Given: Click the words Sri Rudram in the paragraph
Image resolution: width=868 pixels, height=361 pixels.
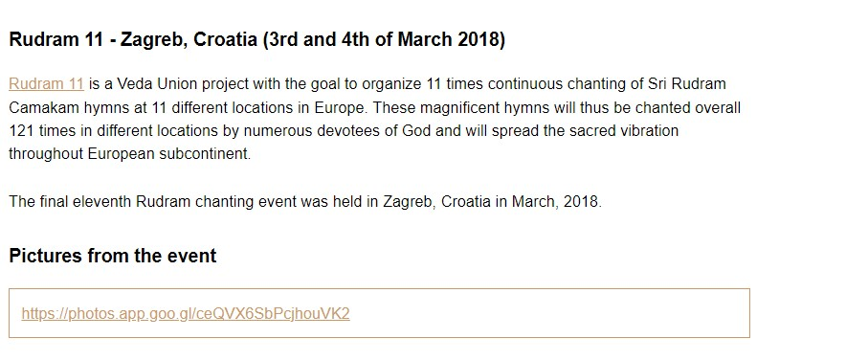Looking at the screenshot, I should (686, 84).
